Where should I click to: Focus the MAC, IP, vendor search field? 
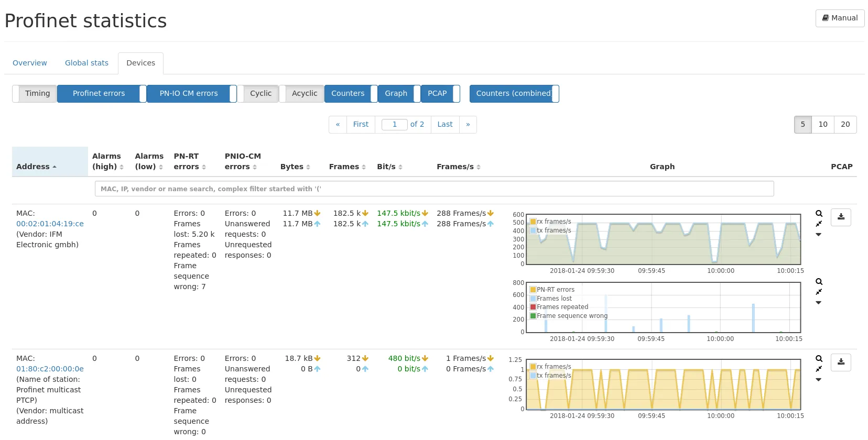tap(434, 189)
